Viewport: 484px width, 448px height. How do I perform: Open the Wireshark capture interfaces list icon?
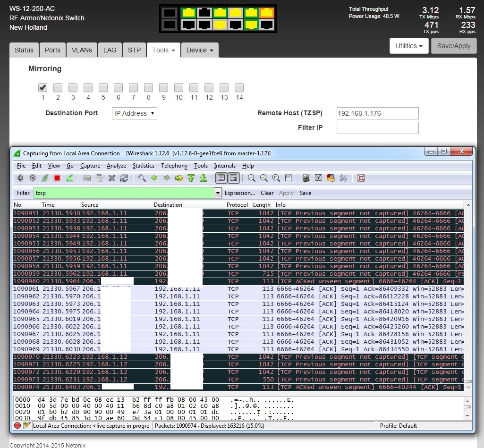[20, 178]
